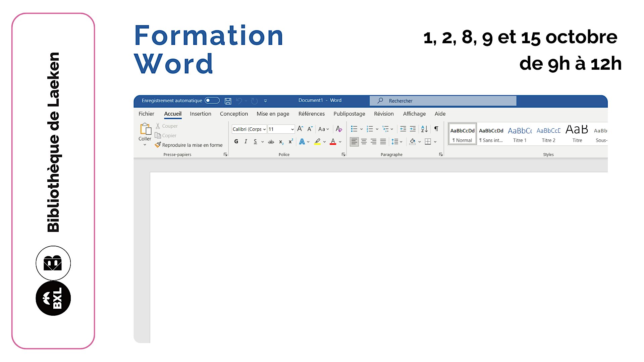Open the Mise en page tab
Viewport: 644px width, 362px height.
tap(273, 114)
